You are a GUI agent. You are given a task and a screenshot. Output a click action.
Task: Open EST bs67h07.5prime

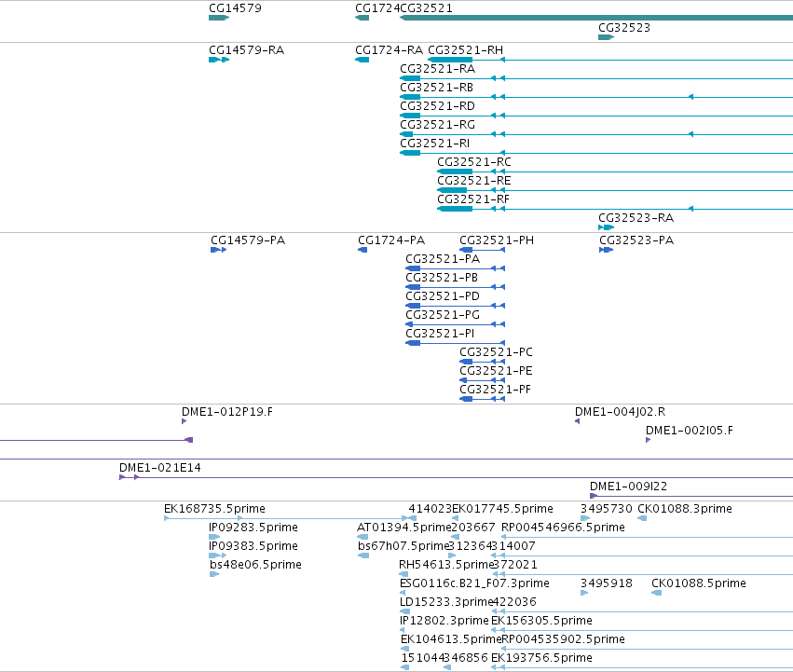[x=403, y=546]
